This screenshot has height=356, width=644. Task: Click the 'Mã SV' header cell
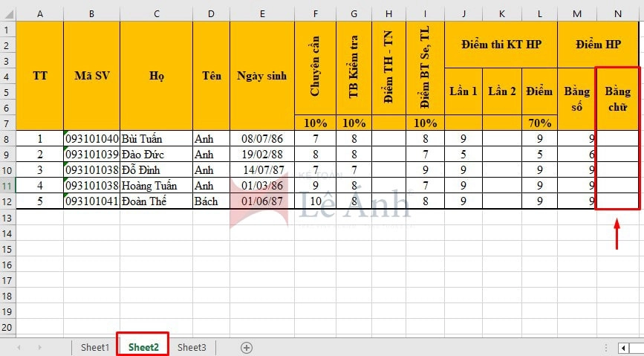click(91, 75)
